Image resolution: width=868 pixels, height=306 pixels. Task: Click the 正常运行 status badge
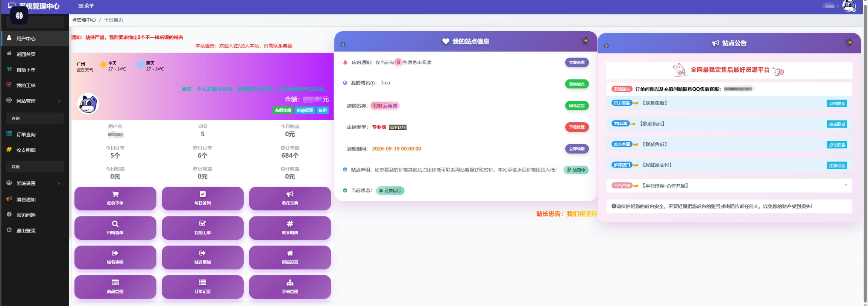390,190
